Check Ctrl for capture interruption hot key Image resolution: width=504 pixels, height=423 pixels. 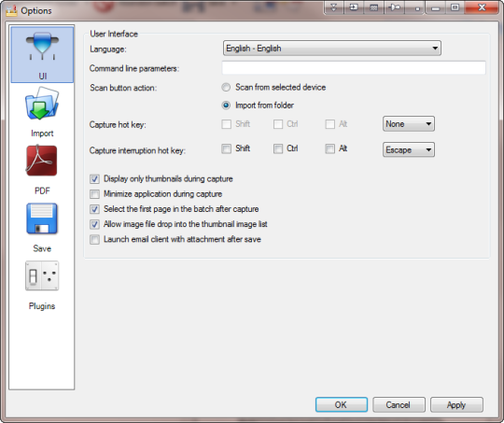click(278, 148)
